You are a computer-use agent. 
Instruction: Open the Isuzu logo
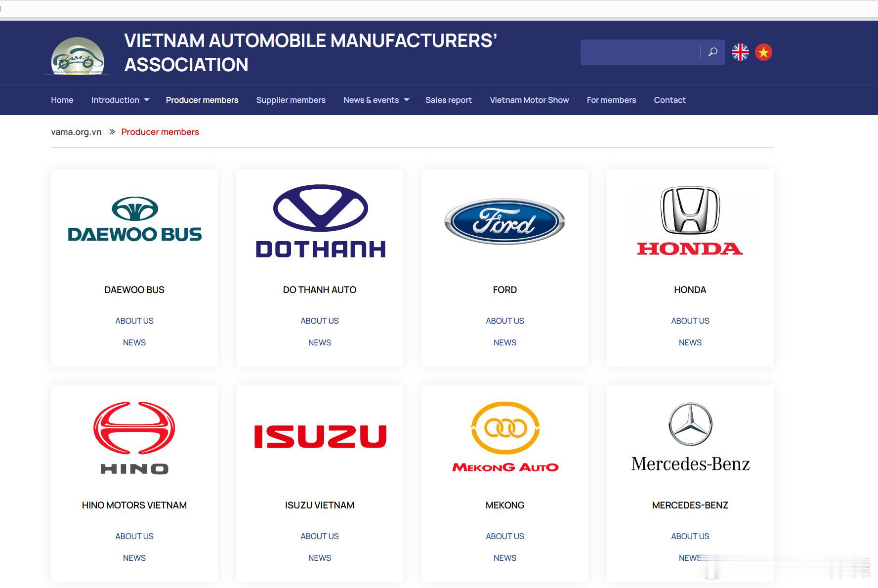pyautogui.click(x=320, y=436)
